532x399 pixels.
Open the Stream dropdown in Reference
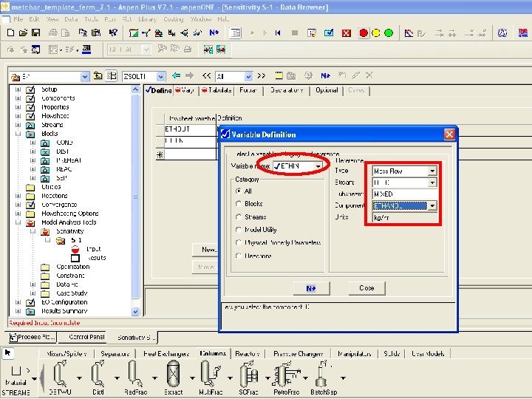[x=432, y=183]
